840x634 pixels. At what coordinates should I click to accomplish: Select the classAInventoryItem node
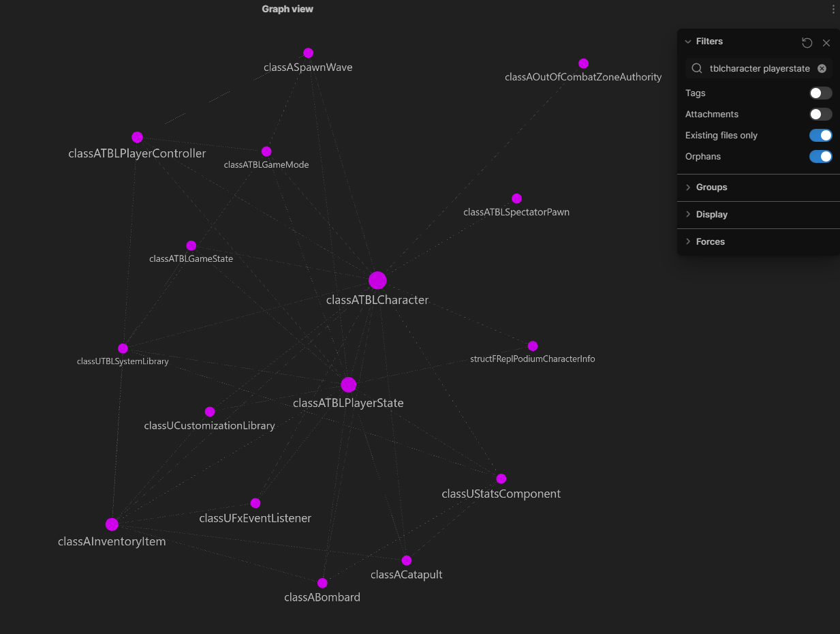click(112, 524)
